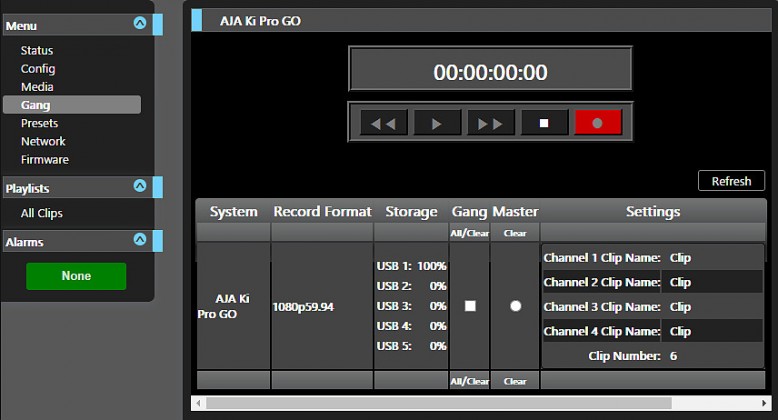This screenshot has height=420, width=778.
Task: Collapse the Playlists section chevron
Action: 140,186
